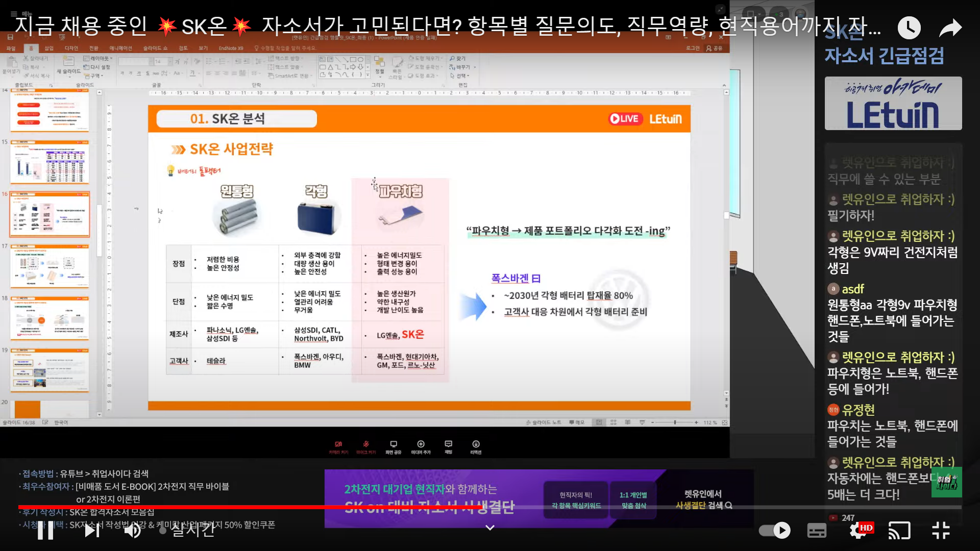The width and height of the screenshot is (980, 551).
Task: Click the normal view status bar icon
Action: [599, 422]
